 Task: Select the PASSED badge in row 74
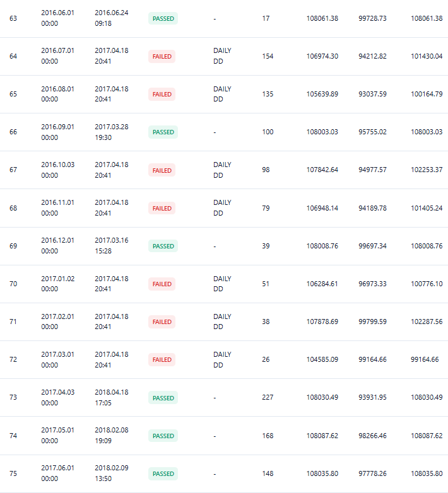pyautogui.click(x=163, y=436)
